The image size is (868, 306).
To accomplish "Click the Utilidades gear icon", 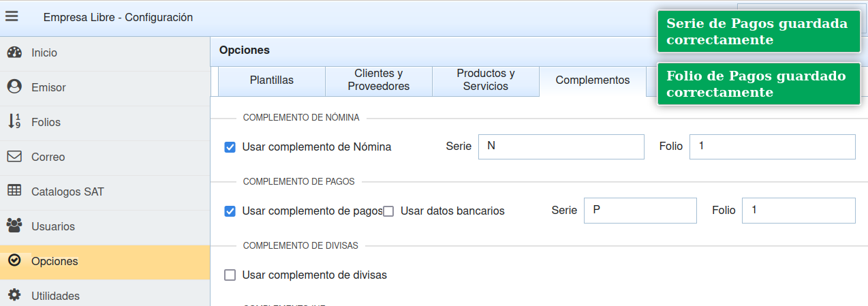I will pos(14,296).
